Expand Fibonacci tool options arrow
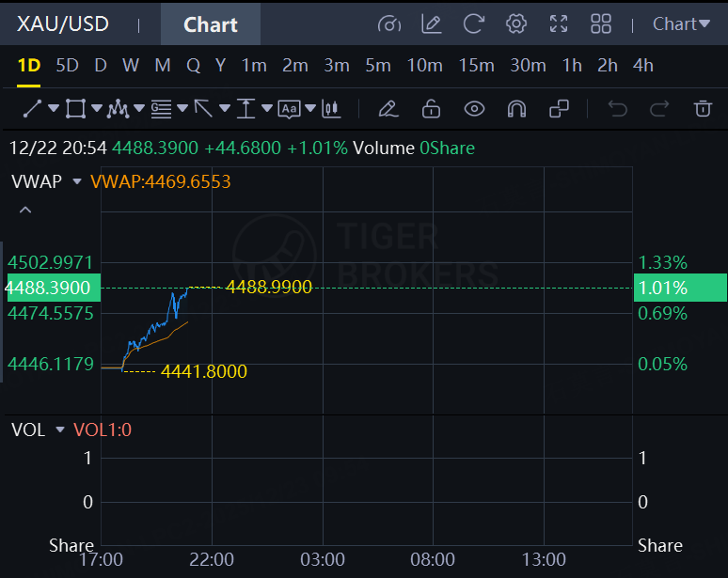The height and width of the screenshot is (578, 728). click(x=182, y=108)
